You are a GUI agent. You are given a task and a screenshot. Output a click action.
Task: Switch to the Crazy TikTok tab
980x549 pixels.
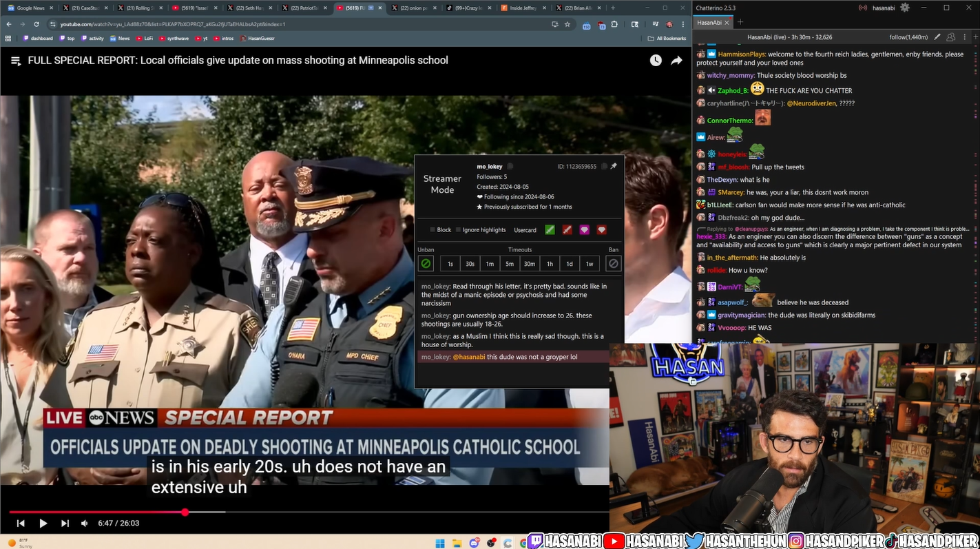pyautogui.click(x=469, y=8)
